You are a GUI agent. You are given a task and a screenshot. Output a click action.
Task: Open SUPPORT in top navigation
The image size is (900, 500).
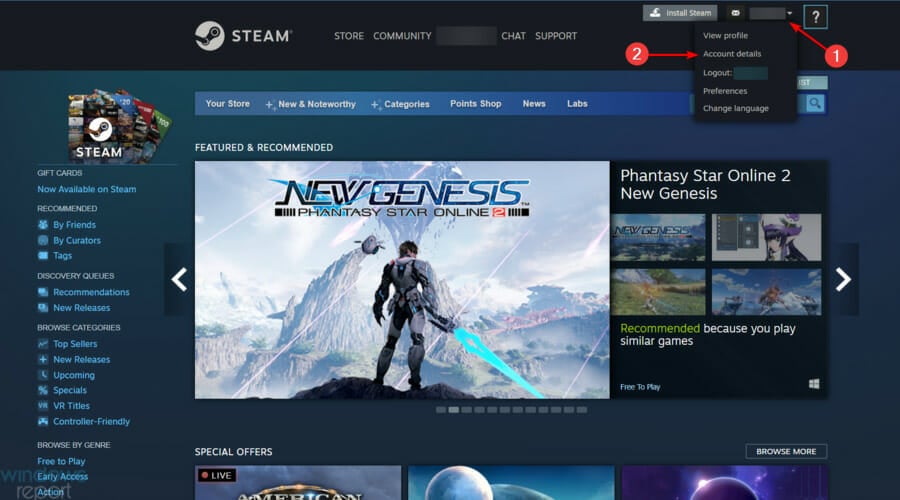click(x=556, y=36)
